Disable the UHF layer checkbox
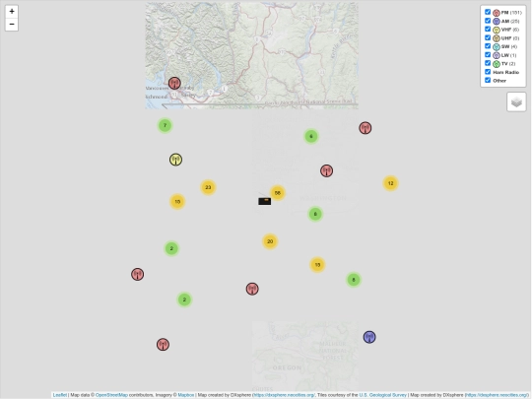The width and height of the screenshot is (532, 399). (488, 37)
